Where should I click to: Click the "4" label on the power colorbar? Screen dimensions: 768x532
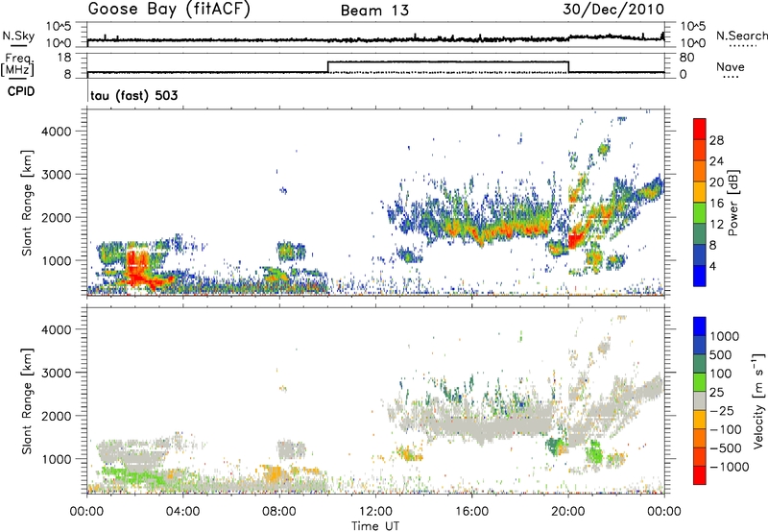[x=713, y=266]
